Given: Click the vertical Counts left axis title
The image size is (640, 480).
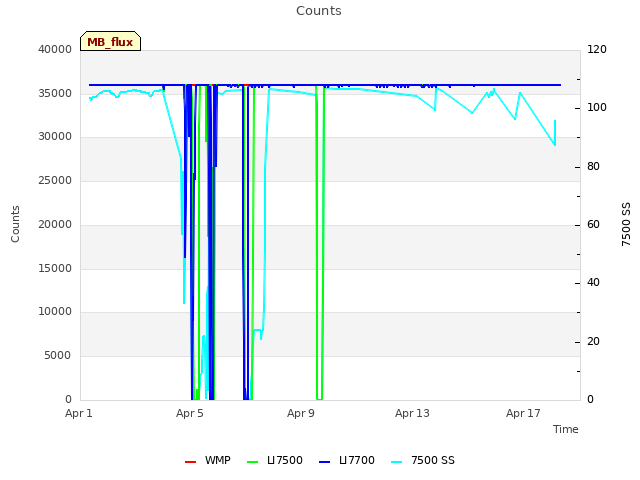Looking at the screenshot, I should click(15, 224).
